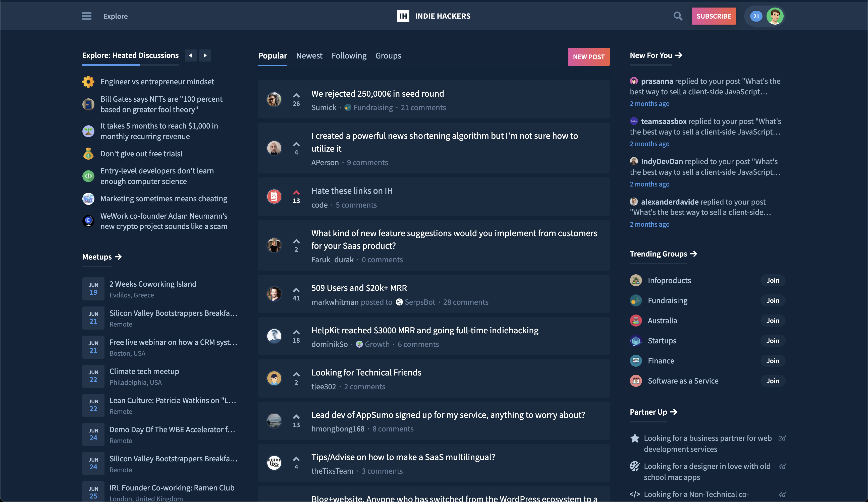
Task: Click the search magnifier icon
Action: (678, 16)
